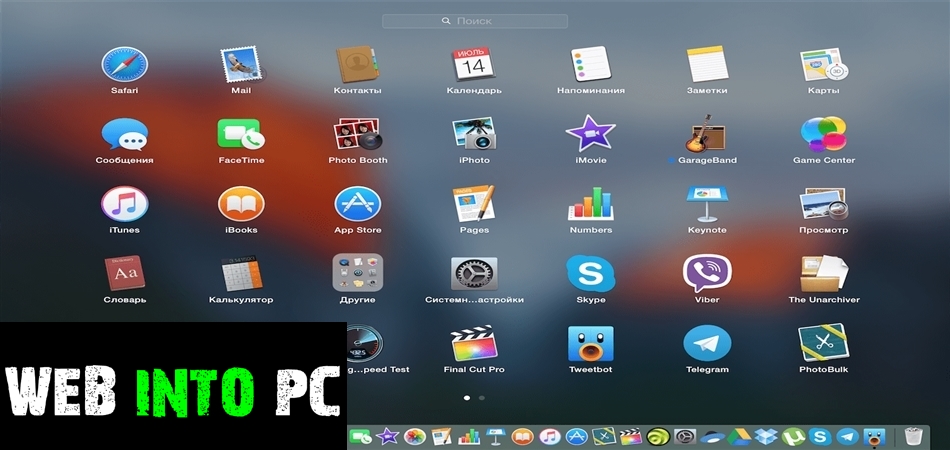
Task: Open Photo Booth
Action: pos(357,134)
